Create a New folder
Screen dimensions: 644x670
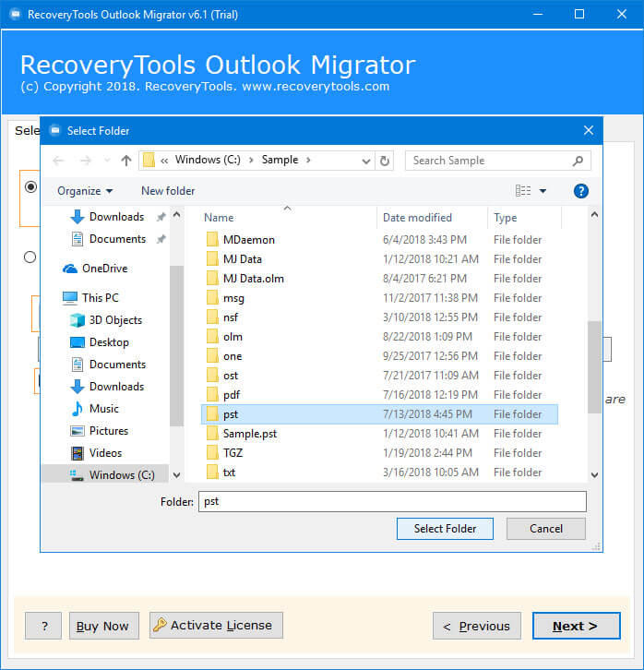point(168,191)
